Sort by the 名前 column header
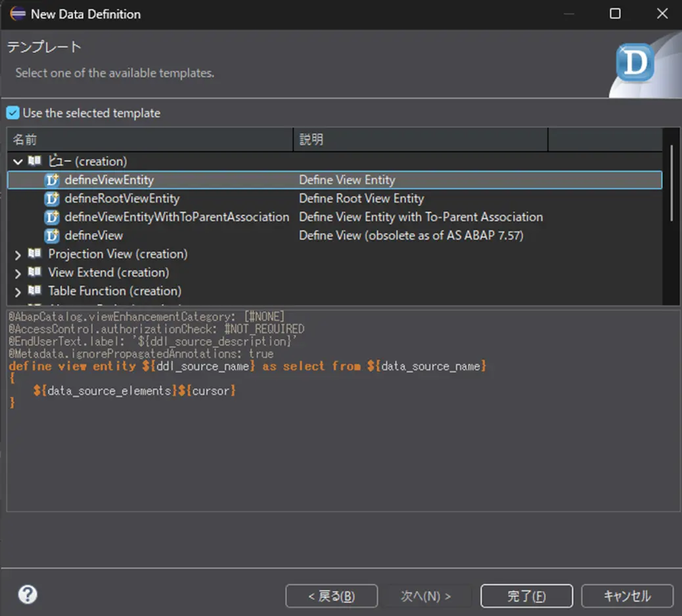This screenshot has height=616, width=682. [150, 140]
